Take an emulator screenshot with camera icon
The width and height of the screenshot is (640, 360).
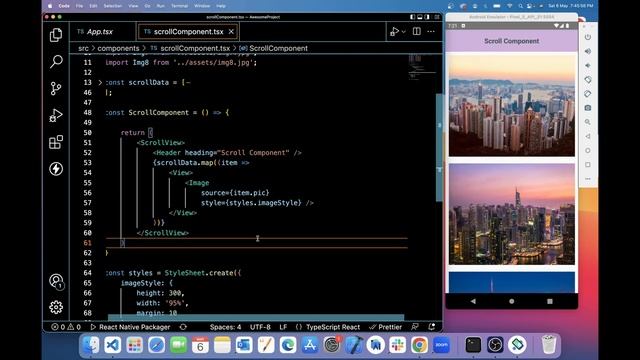coord(588,108)
